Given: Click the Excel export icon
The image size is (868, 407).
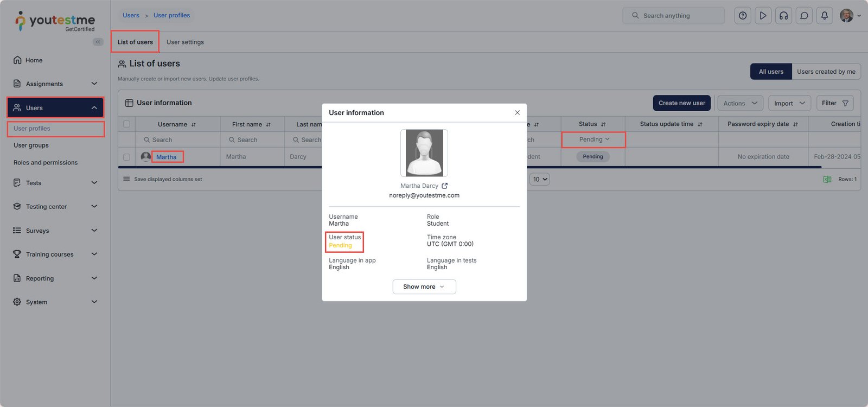Looking at the screenshot, I should [827, 179].
